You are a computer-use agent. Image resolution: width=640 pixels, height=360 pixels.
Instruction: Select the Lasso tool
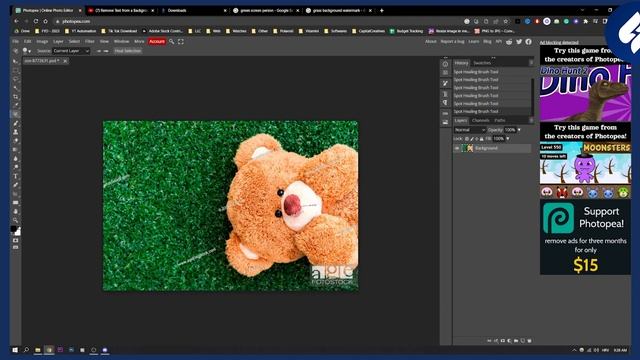(16, 79)
